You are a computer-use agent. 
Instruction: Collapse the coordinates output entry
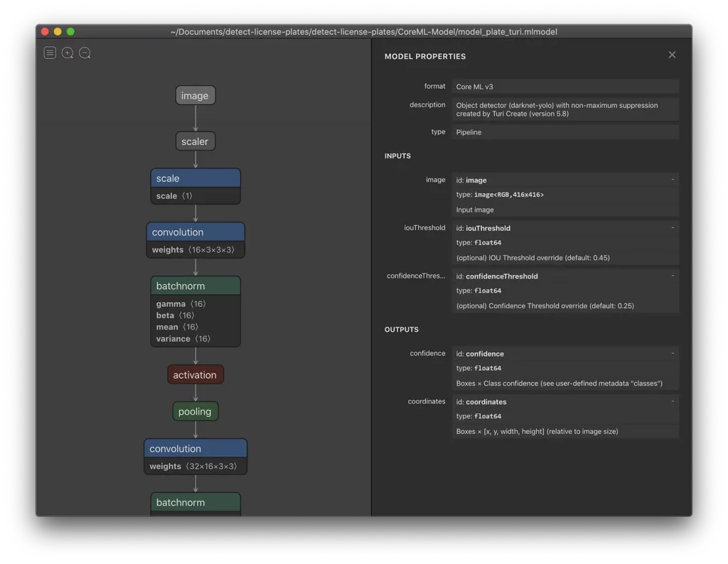673,401
